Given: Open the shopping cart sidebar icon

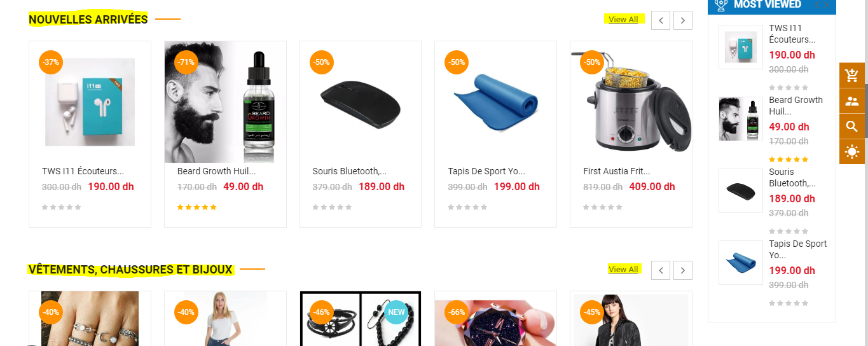Looking at the screenshot, I should [852, 76].
